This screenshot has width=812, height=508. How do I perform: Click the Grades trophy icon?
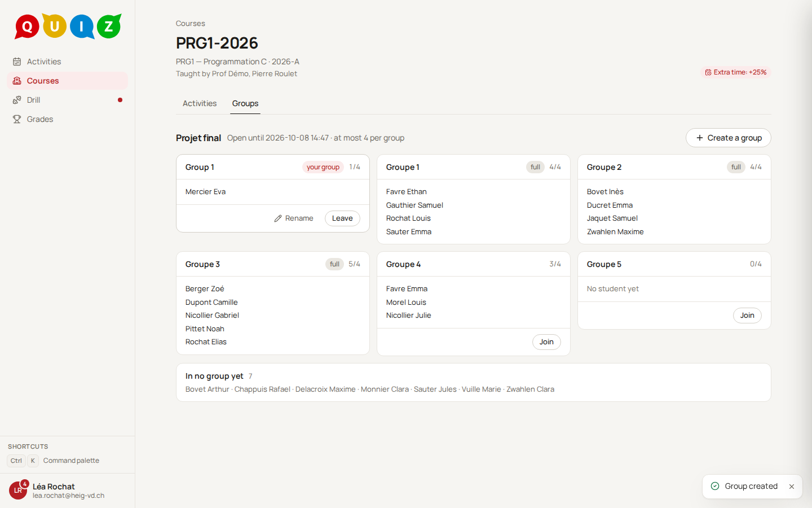tap(17, 119)
